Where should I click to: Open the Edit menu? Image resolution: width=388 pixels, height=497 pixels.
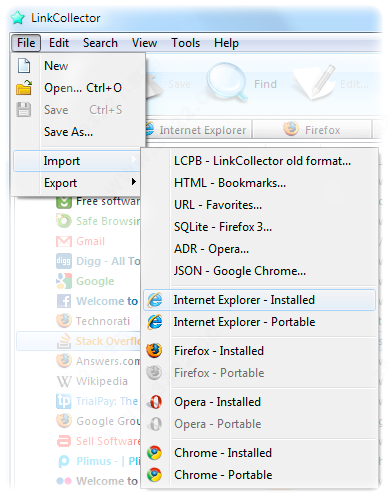[59, 43]
